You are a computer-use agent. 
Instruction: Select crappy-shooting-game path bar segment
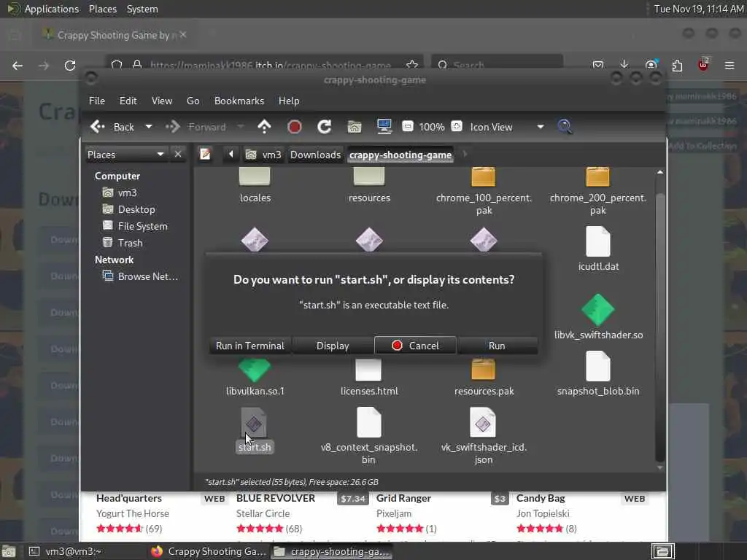[x=400, y=155]
